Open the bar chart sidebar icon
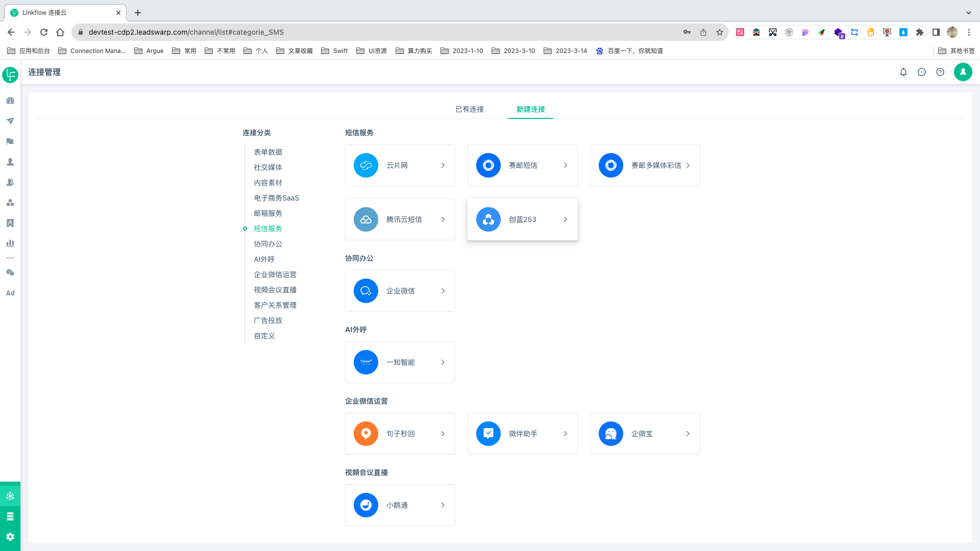980x551 pixels. click(x=10, y=243)
